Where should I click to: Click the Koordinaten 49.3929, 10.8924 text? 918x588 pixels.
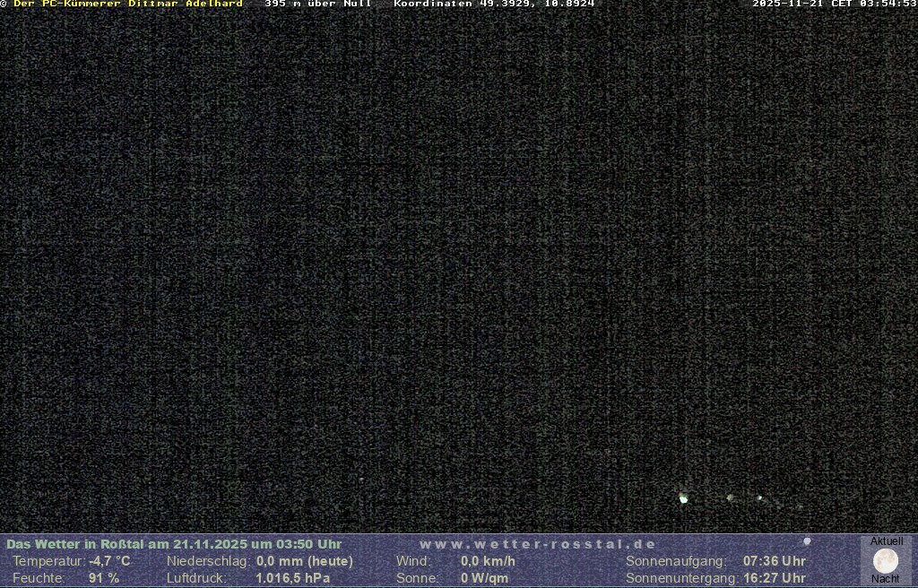(494, 4)
